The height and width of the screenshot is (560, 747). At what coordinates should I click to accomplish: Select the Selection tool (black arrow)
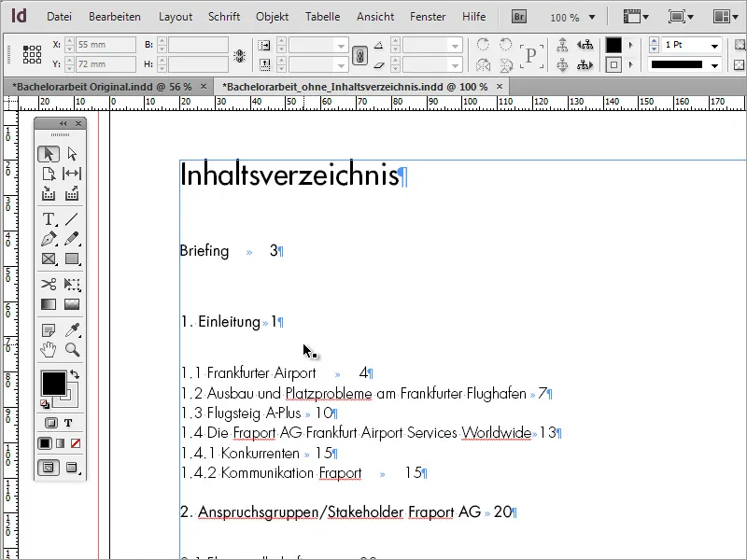pos(49,154)
